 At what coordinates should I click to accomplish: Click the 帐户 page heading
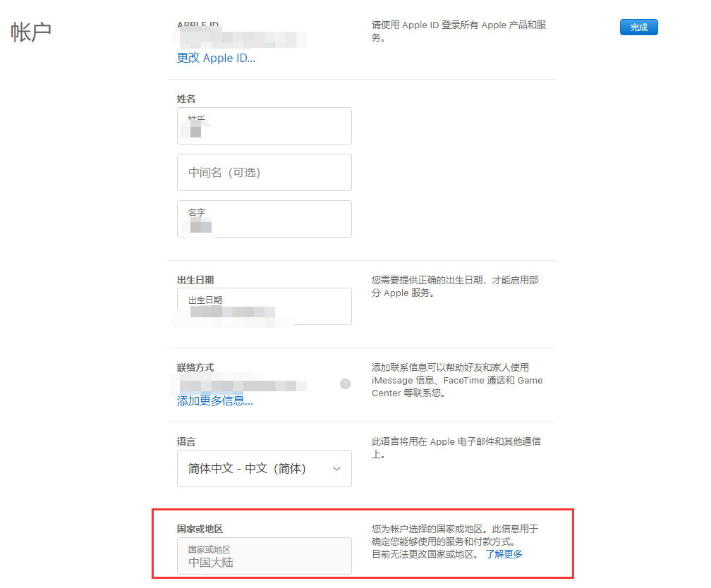click(x=32, y=32)
